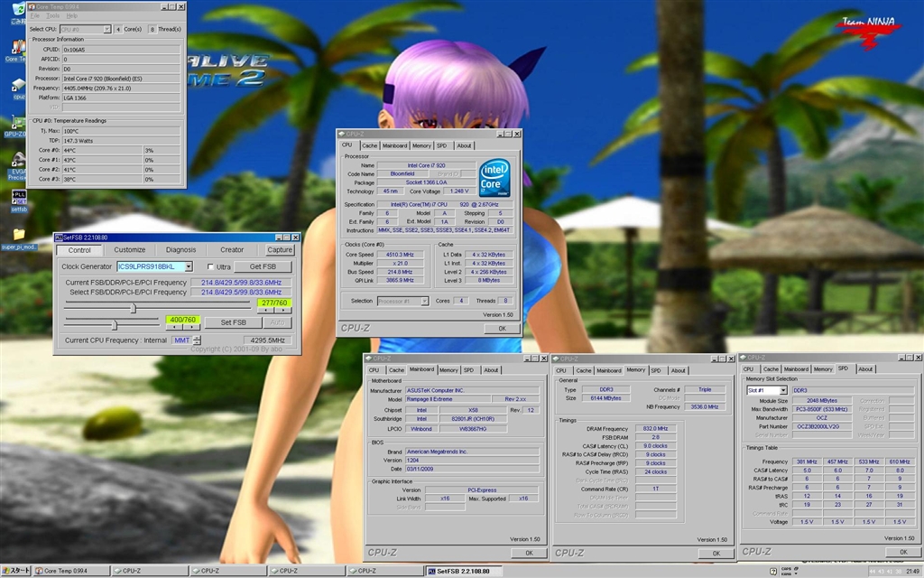The width and height of the screenshot is (924, 578).
Task: Open the Clock Generator dropdown
Action: (189, 266)
